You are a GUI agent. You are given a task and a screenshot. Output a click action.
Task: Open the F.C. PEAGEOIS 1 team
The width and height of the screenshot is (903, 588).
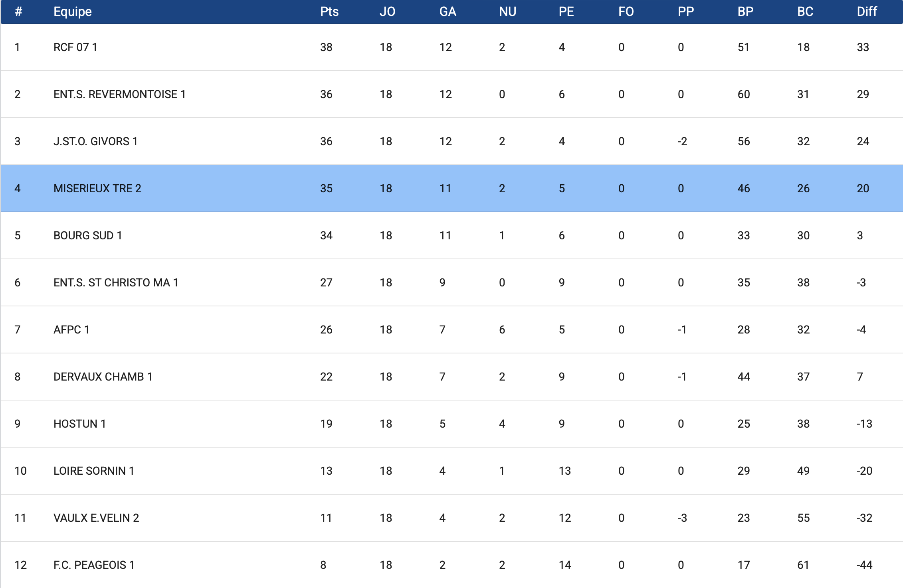click(x=94, y=565)
